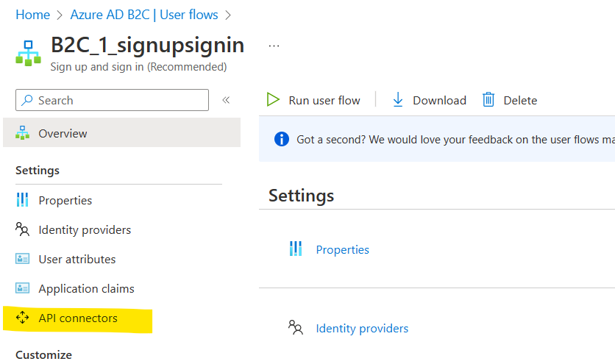Click Identity providers icon in main pane
This screenshot has height=364, width=615.
pos(296,327)
